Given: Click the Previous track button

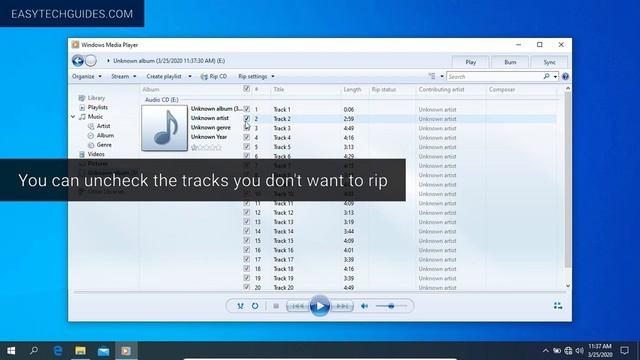Looking at the screenshot, I should 298,306.
